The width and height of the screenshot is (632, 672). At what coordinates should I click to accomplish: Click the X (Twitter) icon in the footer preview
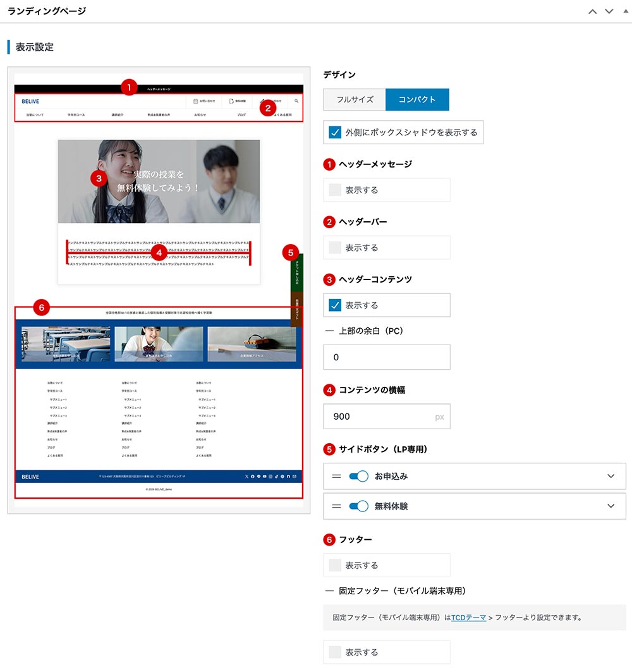pos(246,477)
